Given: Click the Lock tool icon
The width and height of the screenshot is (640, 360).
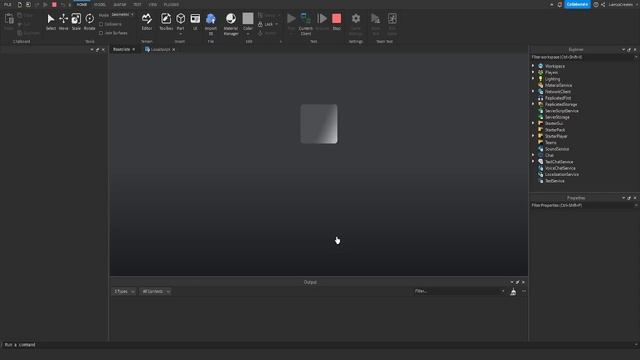Looking at the screenshot, I should coord(260,24).
